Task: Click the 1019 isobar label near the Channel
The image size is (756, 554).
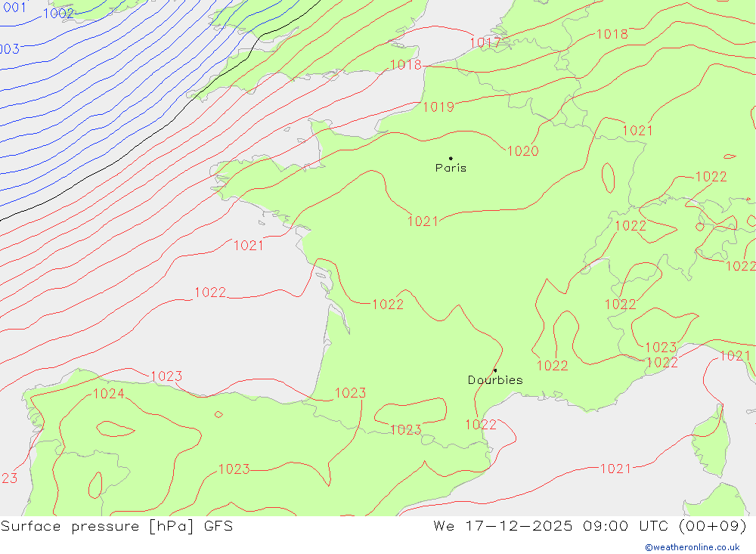Action: pos(438,107)
